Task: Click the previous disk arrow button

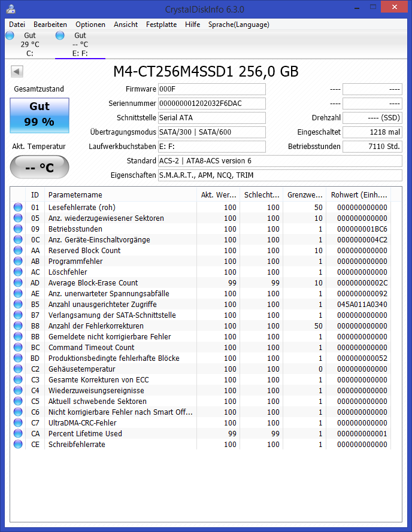Action: (x=17, y=72)
